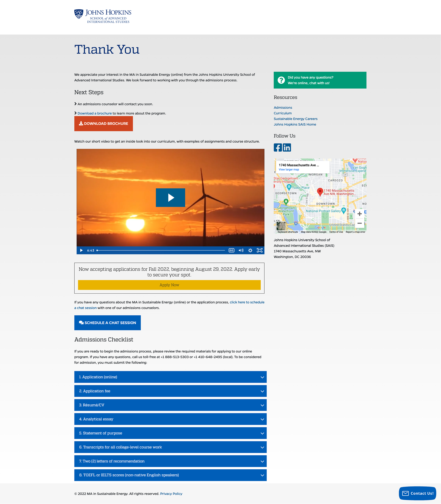The image size is (441, 504).
Task: Expand '1. Application (online)' accordion
Action: (170, 377)
